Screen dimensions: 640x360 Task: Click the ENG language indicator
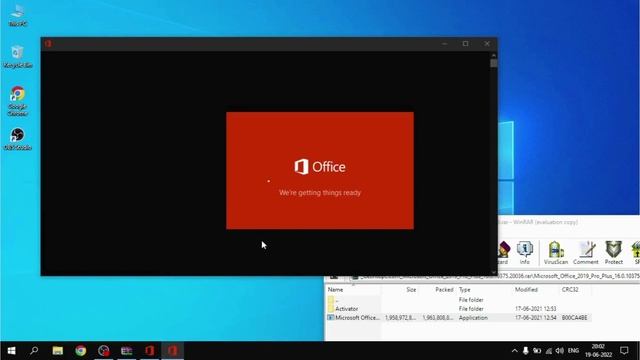[573, 351]
